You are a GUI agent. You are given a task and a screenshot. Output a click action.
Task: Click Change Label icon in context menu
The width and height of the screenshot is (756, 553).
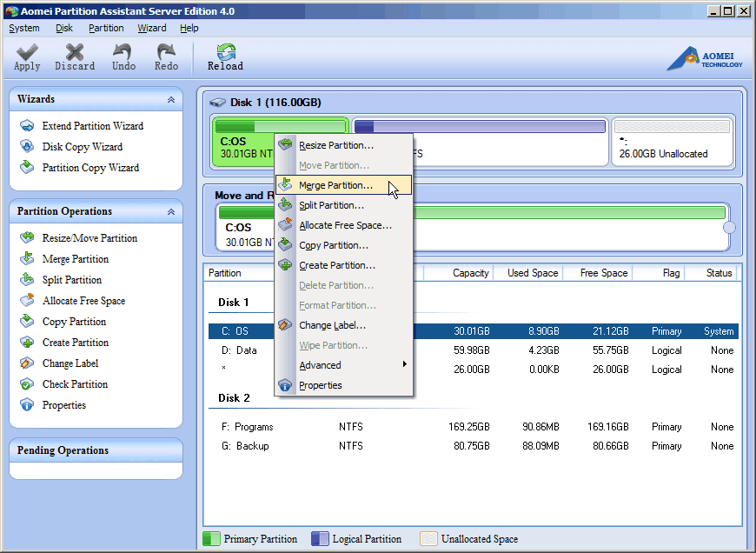(x=285, y=324)
